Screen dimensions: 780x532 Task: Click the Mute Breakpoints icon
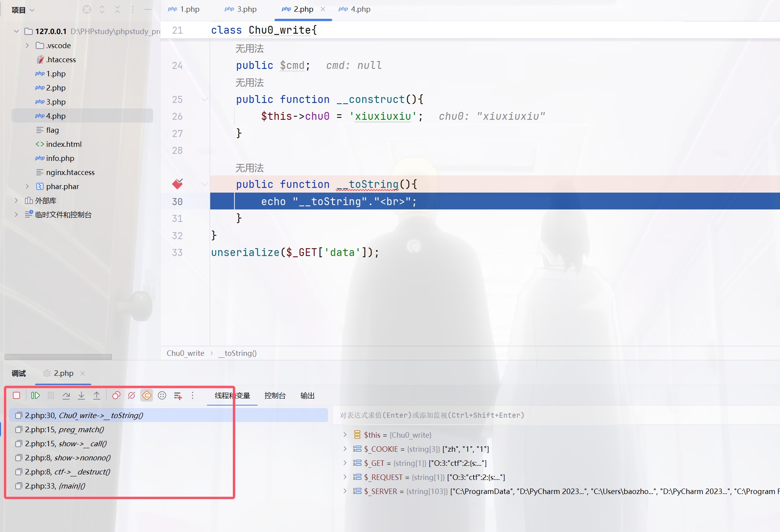(132, 395)
